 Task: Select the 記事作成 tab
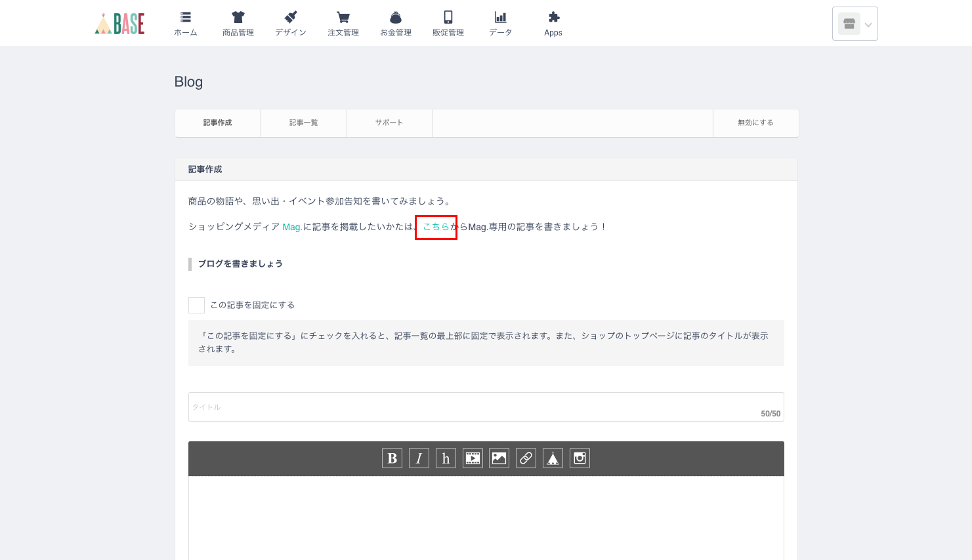tap(218, 123)
